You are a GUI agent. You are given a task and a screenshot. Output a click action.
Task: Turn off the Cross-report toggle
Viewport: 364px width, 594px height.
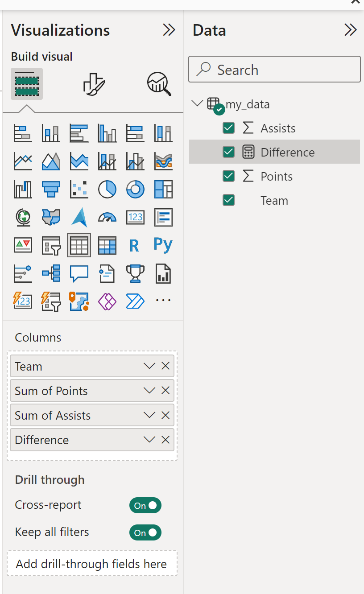pos(145,505)
